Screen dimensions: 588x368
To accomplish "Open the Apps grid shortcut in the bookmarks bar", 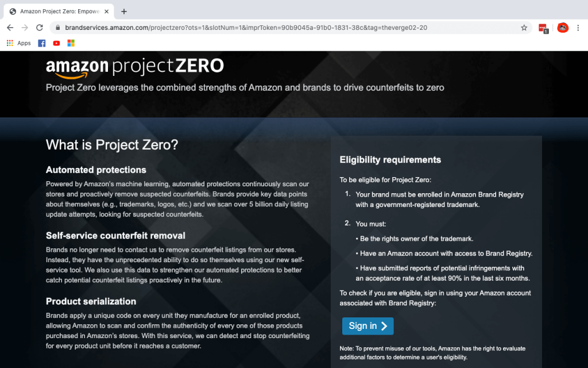I will (19, 43).
